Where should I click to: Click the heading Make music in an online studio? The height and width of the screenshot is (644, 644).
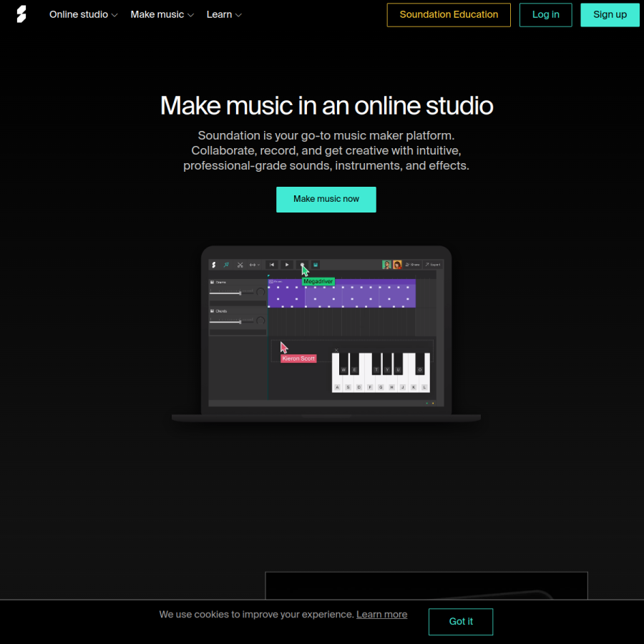click(x=326, y=106)
